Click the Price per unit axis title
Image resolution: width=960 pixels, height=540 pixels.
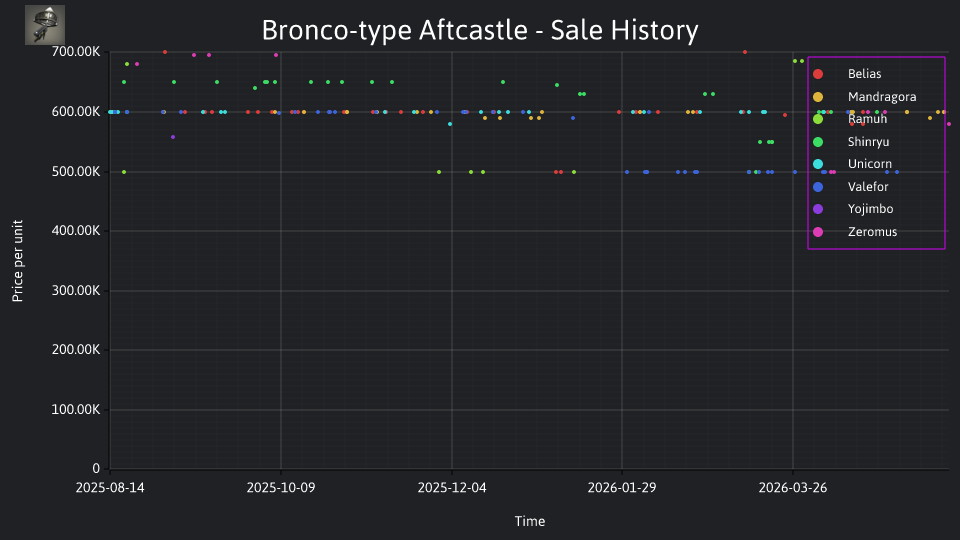click(x=18, y=261)
